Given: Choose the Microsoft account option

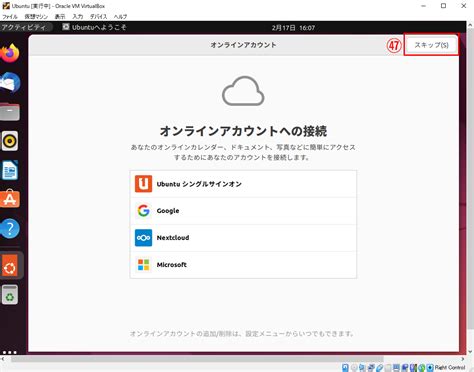Looking at the screenshot, I should 243,265.
